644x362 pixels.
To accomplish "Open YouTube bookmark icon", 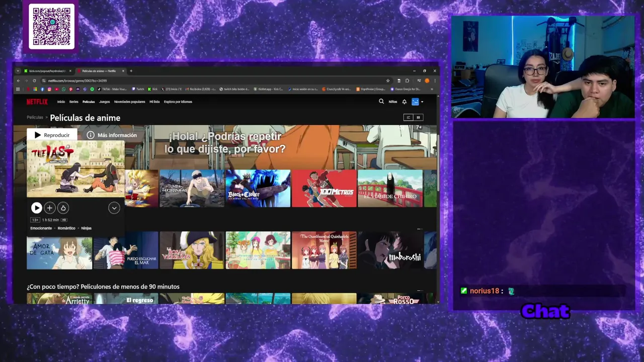I will click(57, 89).
